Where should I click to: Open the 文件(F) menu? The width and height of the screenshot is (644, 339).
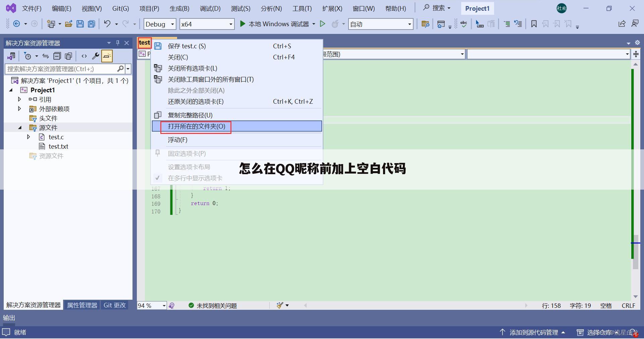(x=32, y=8)
